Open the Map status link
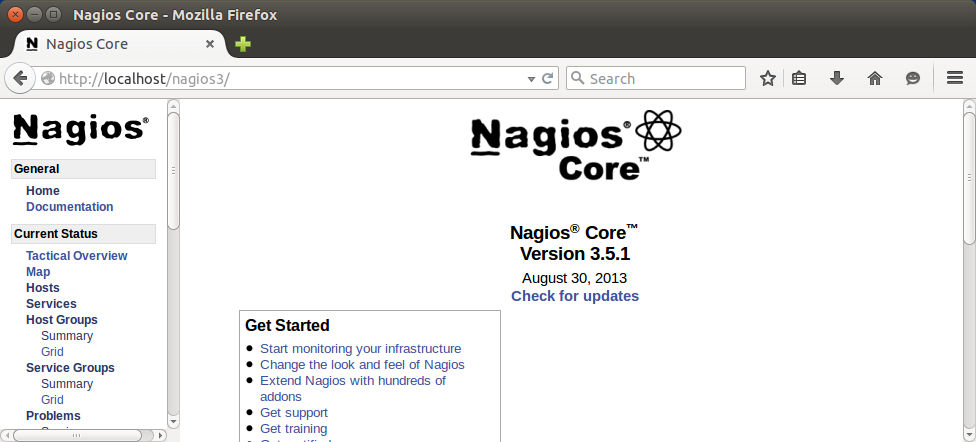This screenshot has width=976, height=442. [x=38, y=272]
